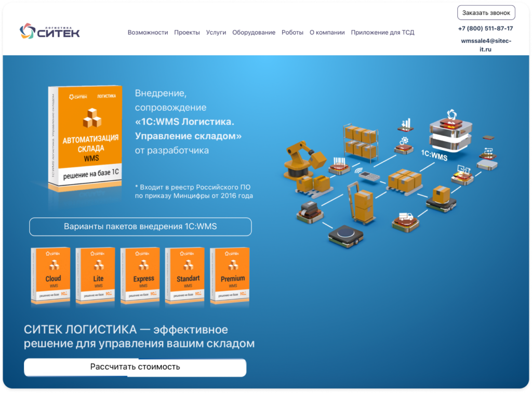Click the wmssale4@sitec-it.ru email link
Viewport: 532px width, 393px height.
[x=484, y=44]
